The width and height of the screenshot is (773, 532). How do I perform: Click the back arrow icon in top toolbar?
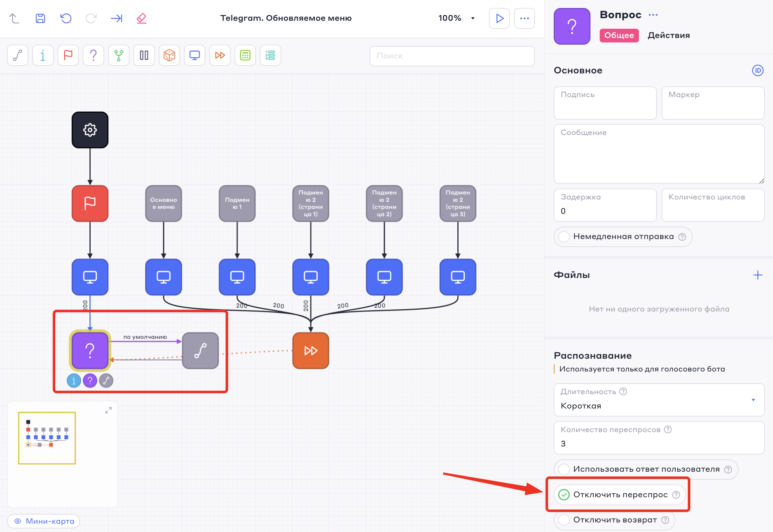(14, 18)
